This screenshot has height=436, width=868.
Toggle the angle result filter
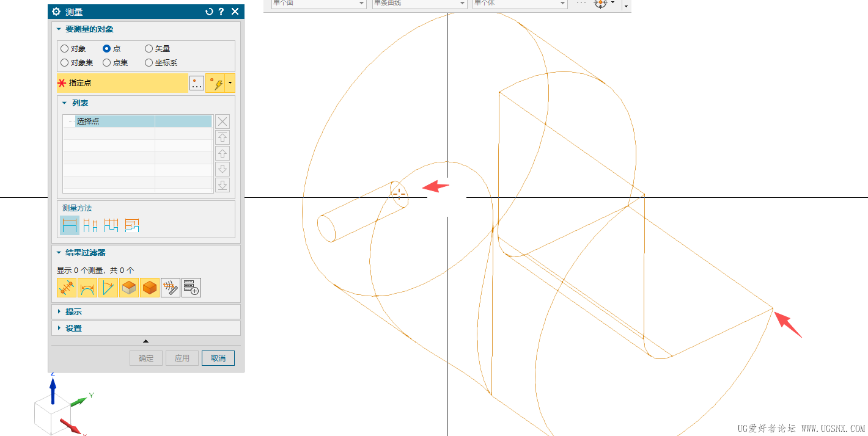pos(108,288)
